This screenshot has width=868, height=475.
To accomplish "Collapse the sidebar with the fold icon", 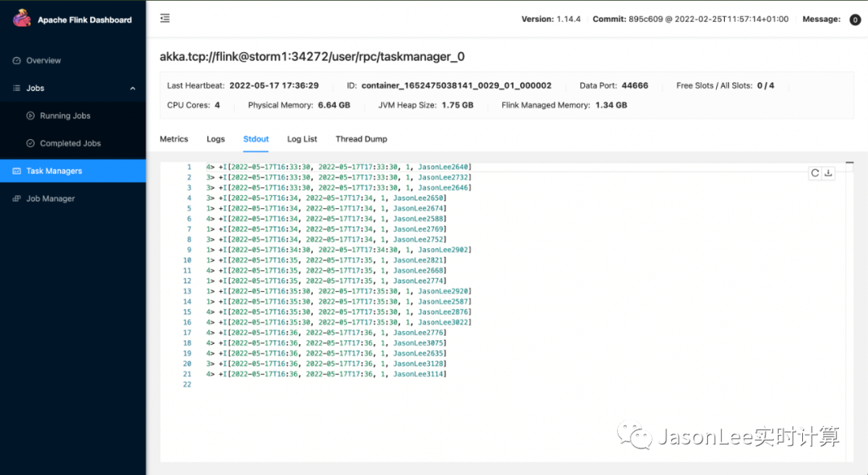I will pos(165,18).
